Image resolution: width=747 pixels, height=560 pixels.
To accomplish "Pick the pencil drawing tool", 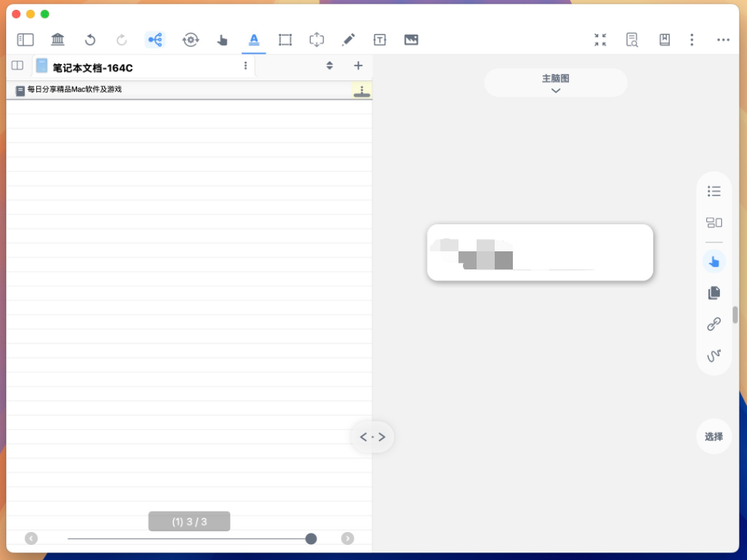I will pyautogui.click(x=348, y=40).
